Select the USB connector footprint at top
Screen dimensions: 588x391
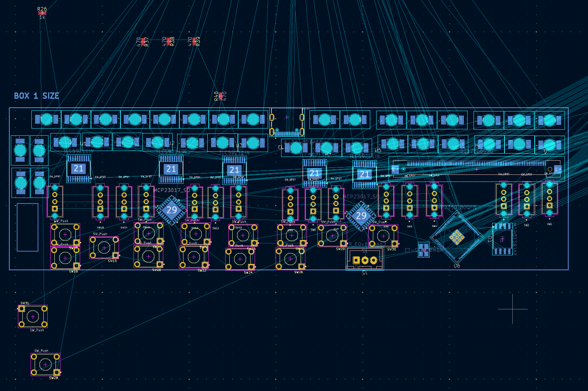point(287,122)
